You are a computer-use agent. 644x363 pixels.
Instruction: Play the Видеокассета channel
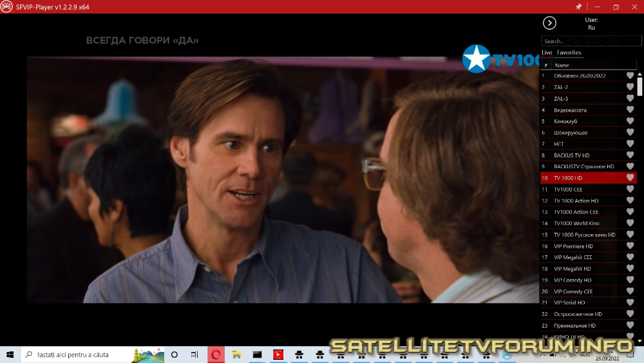588,110
